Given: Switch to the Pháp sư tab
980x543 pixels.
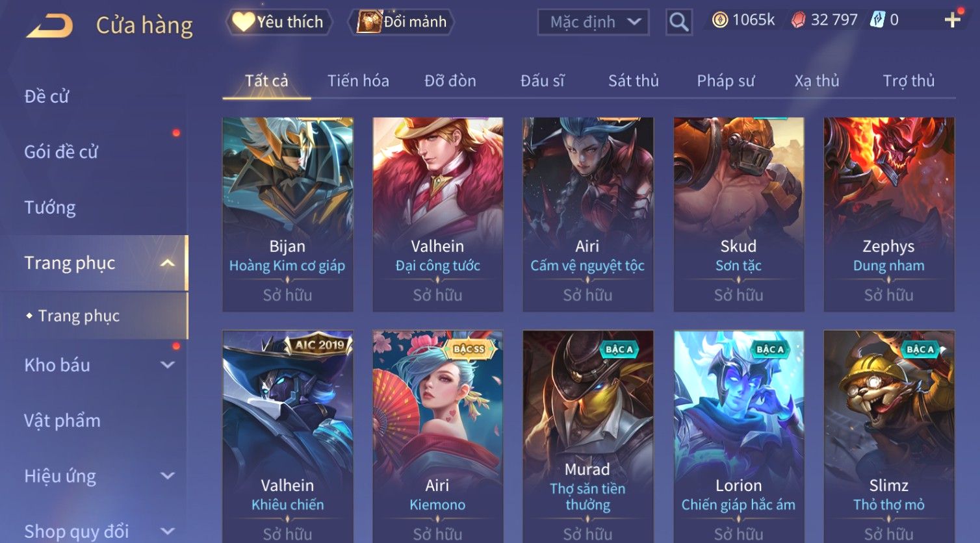Looking at the screenshot, I should [x=725, y=81].
